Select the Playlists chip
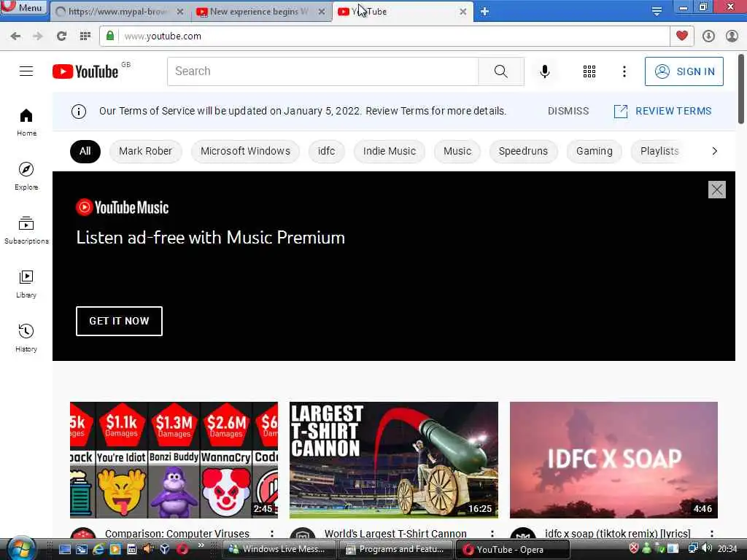This screenshot has width=747, height=560. pos(659,152)
